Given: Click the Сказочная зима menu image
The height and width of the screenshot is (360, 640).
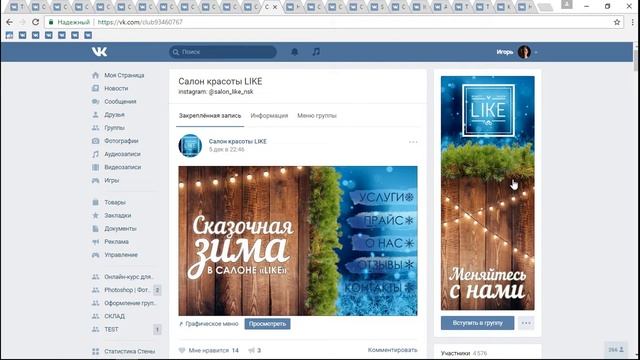Looking at the screenshot, I should (x=298, y=240).
